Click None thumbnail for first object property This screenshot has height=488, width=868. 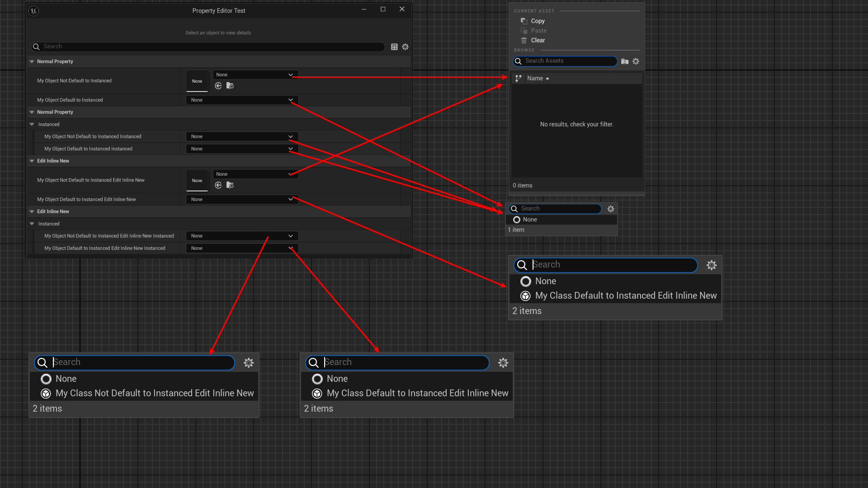197,81
